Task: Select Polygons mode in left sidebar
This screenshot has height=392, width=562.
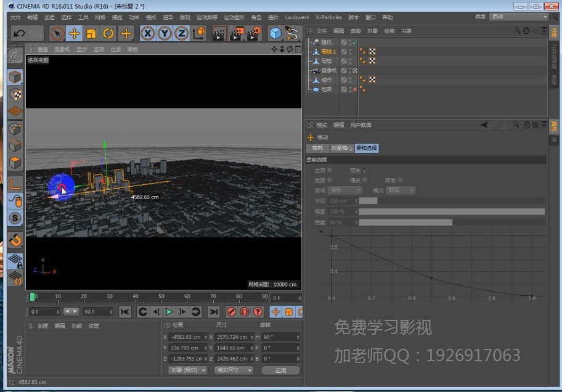Action: pyautogui.click(x=15, y=163)
